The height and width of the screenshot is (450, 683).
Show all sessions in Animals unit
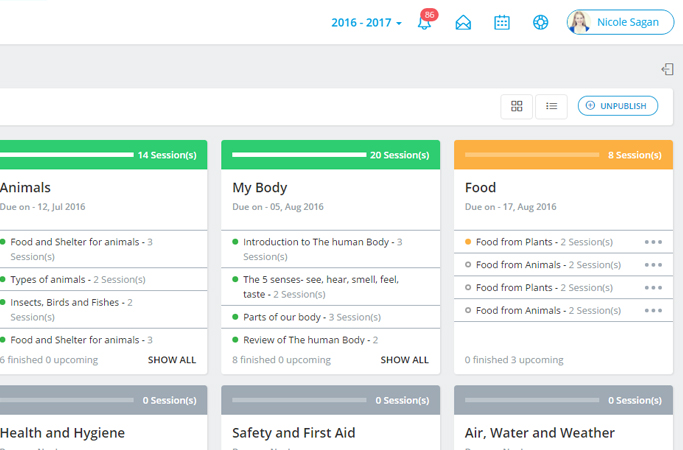coord(172,360)
